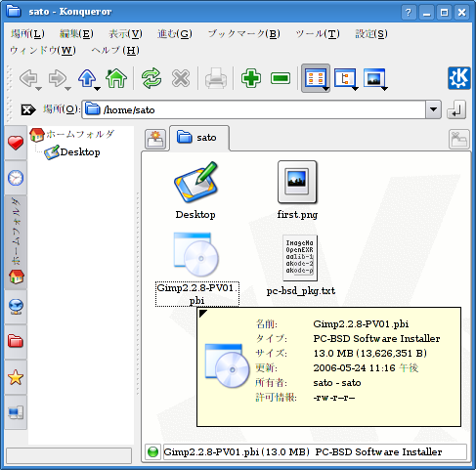Select the first.png file
Image resolution: width=476 pixels, height=470 pixels.
(x=297, y=191)
